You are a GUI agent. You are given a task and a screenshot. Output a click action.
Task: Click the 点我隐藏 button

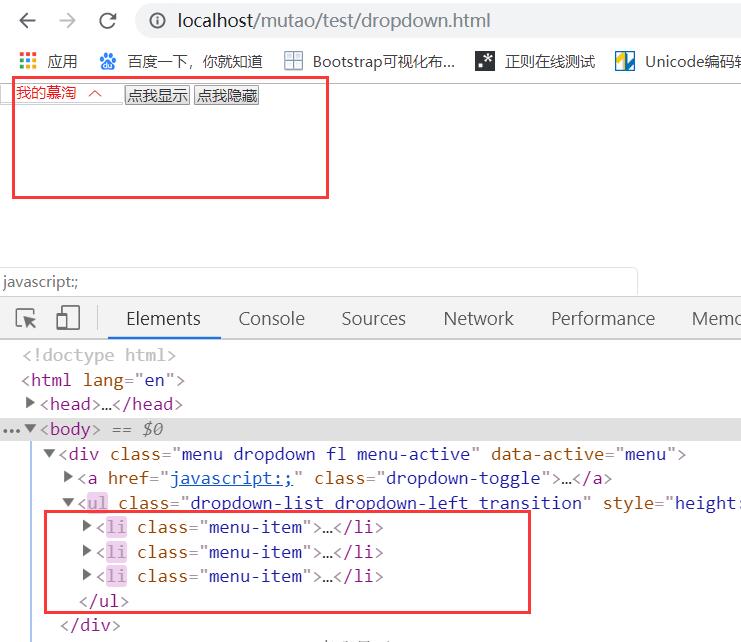click(227, 95)
